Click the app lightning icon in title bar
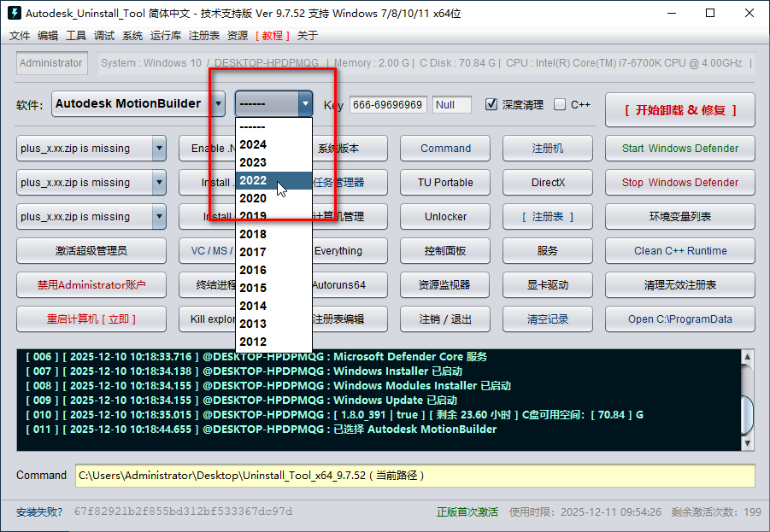The width and height of the screenshot is (770, 532). pos(15,13)
